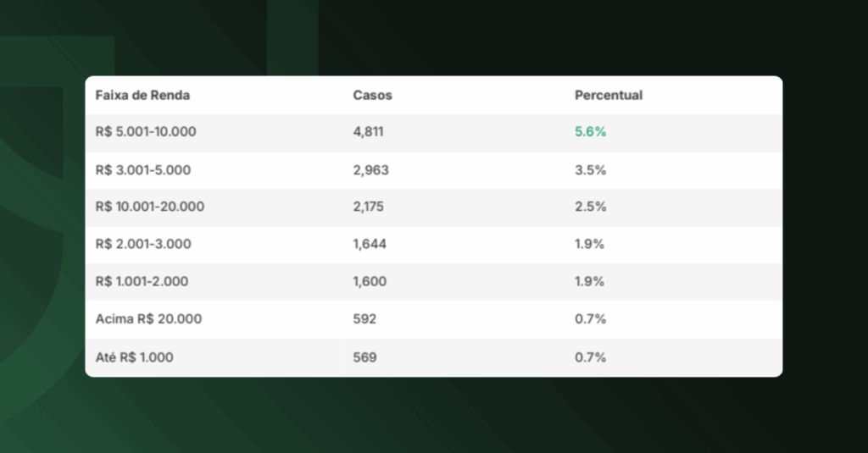Click the 569 cases cell

(x=364, y=357)
